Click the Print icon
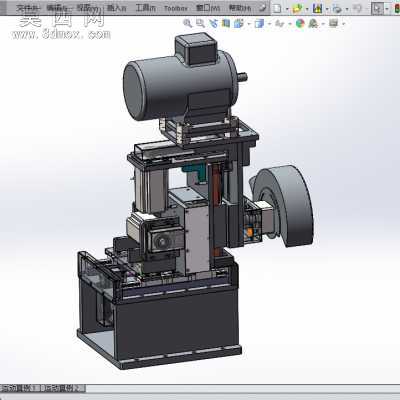Image resolution: width=400 pixels, height=400 pixels. 337,9
